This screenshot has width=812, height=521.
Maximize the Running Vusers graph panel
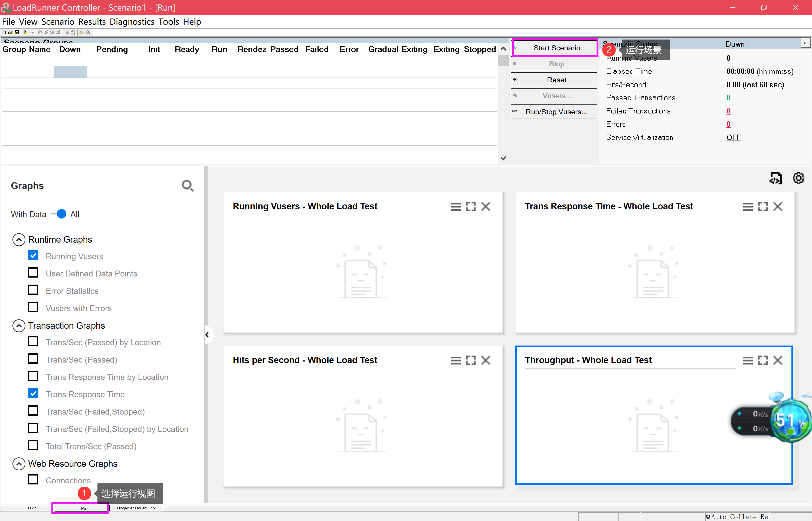[x=471, y=206]
